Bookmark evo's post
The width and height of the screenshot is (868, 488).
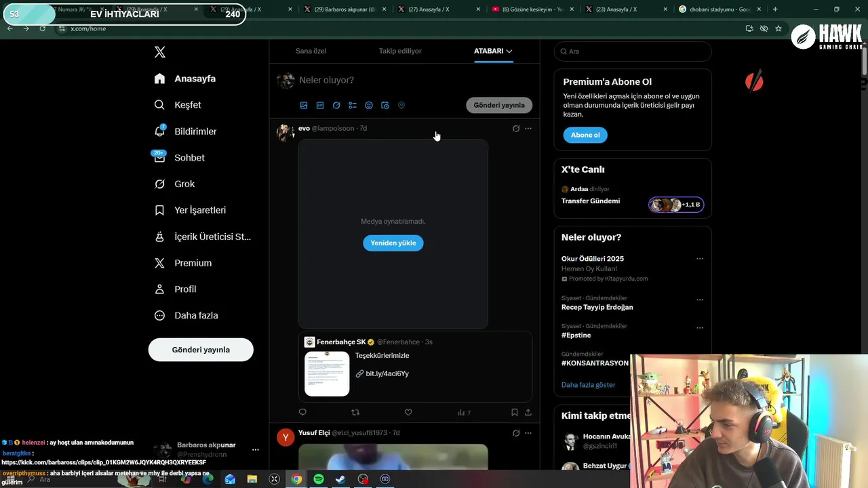(515, 412)
